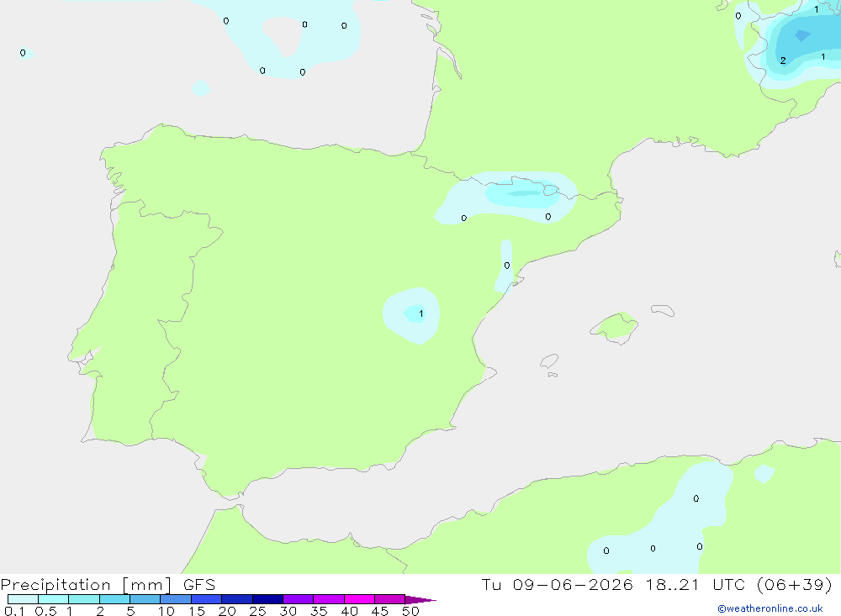
Task: Click the "20" legend scale value
Action: click(x=227, y=611)
